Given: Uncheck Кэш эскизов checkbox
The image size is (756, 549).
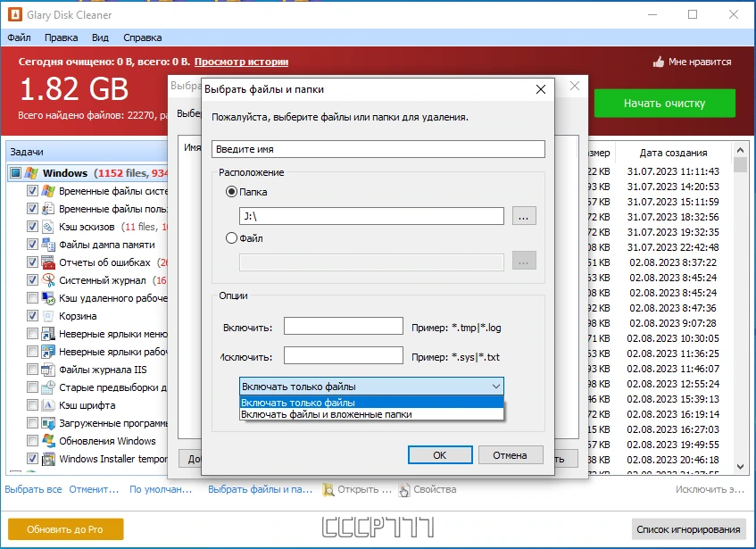Looking at the screenshot, I should point(32,227).
